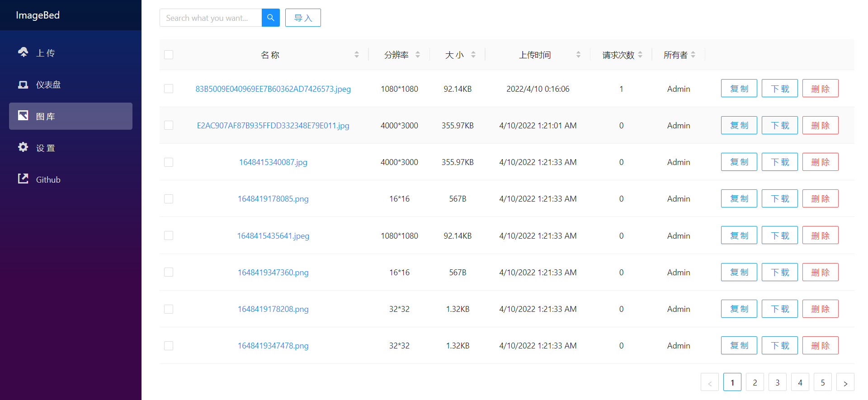
Task: Sort table by 大小 column arrows
Action: [473, 55]
